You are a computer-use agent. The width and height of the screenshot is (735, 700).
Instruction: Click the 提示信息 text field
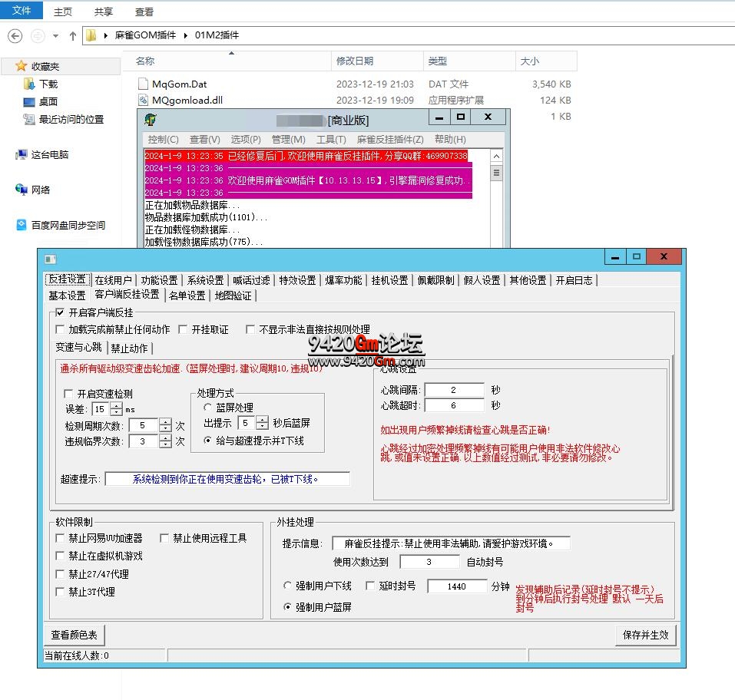click(x=451, y=543)
